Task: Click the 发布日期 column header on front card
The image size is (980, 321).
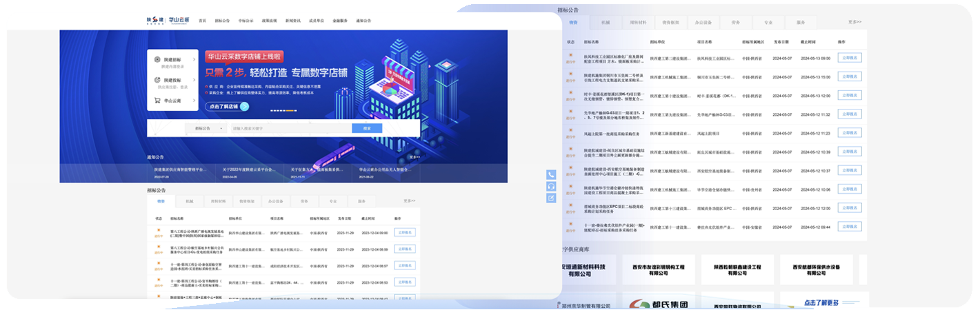Action: [x=345, y=218]
